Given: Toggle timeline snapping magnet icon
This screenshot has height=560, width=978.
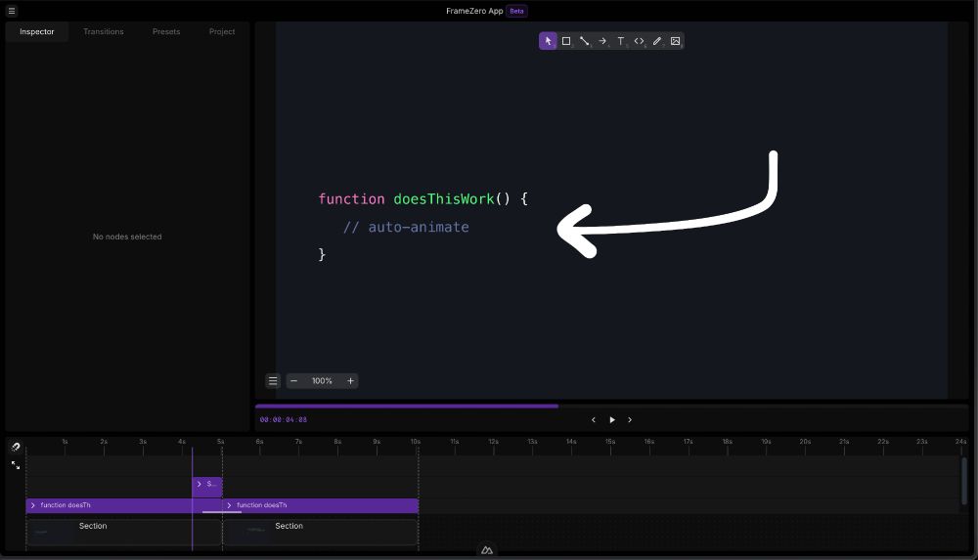Looking at the screenshot, I should [x=16, y=447].
